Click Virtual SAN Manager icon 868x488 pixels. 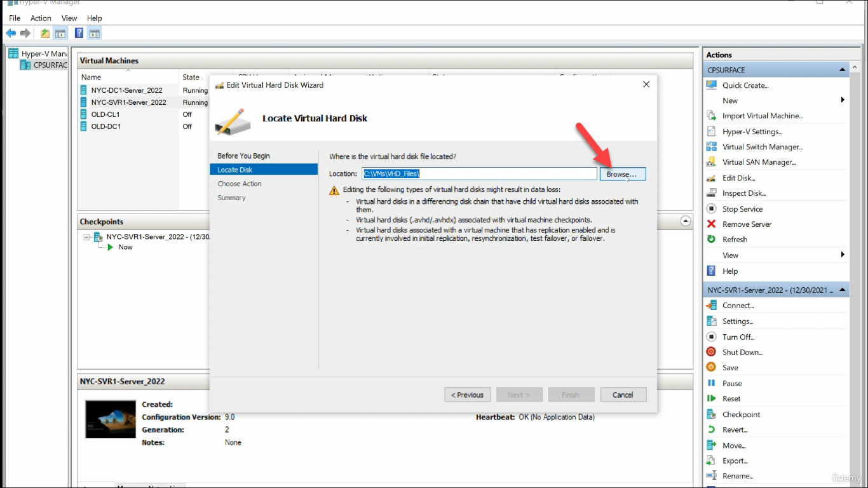tap(712, 162)
